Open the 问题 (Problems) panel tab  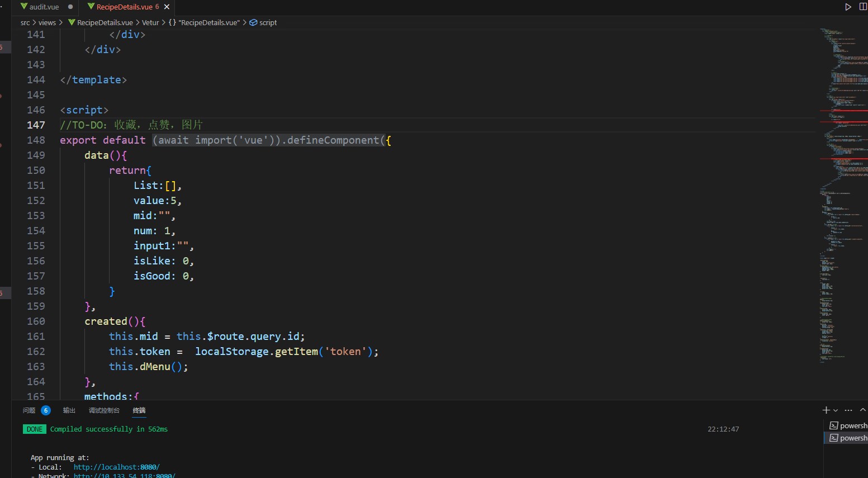click(x=29, y=410)
